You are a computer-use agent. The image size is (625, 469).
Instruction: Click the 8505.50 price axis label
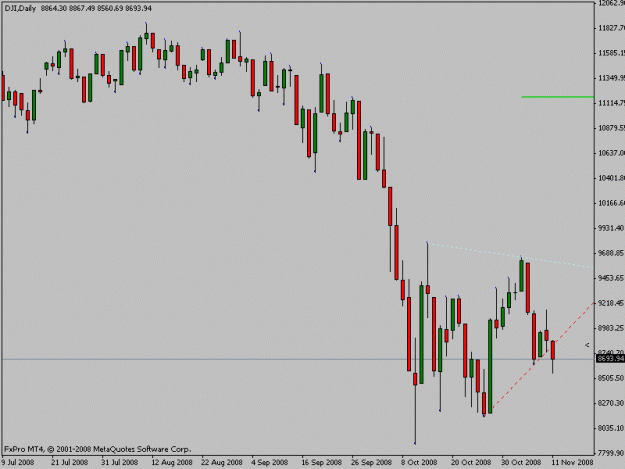click(611, 378)
